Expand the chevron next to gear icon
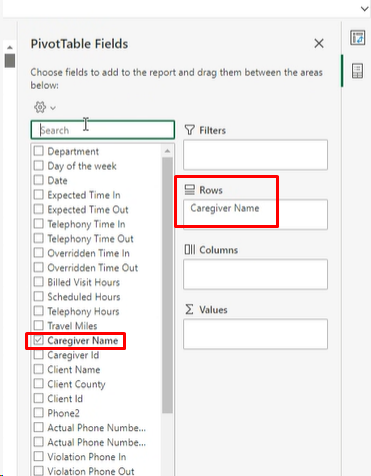371x476 pixels. pyautogui.click(x=53, y=108)
